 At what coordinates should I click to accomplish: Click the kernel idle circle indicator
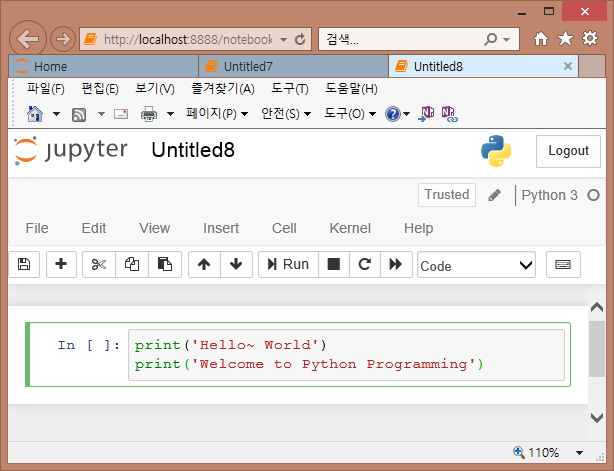tap(594, 195)
